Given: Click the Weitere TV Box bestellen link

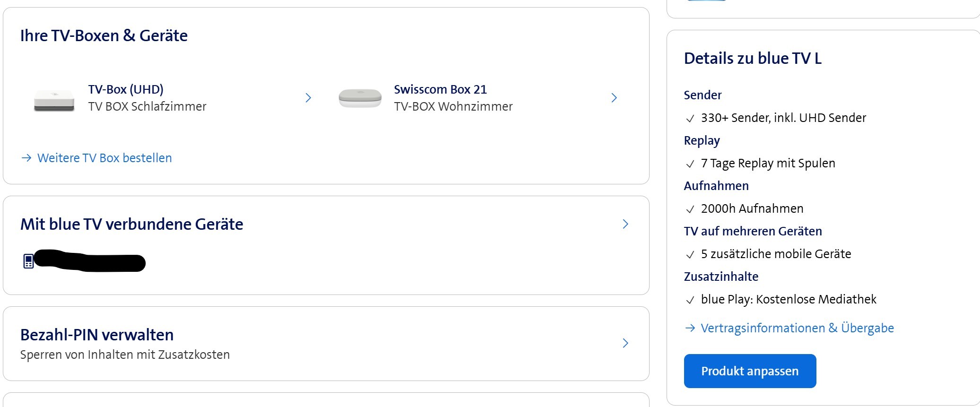Looking at the screenshot, I should pyautogui.click(x=104, y=158).
